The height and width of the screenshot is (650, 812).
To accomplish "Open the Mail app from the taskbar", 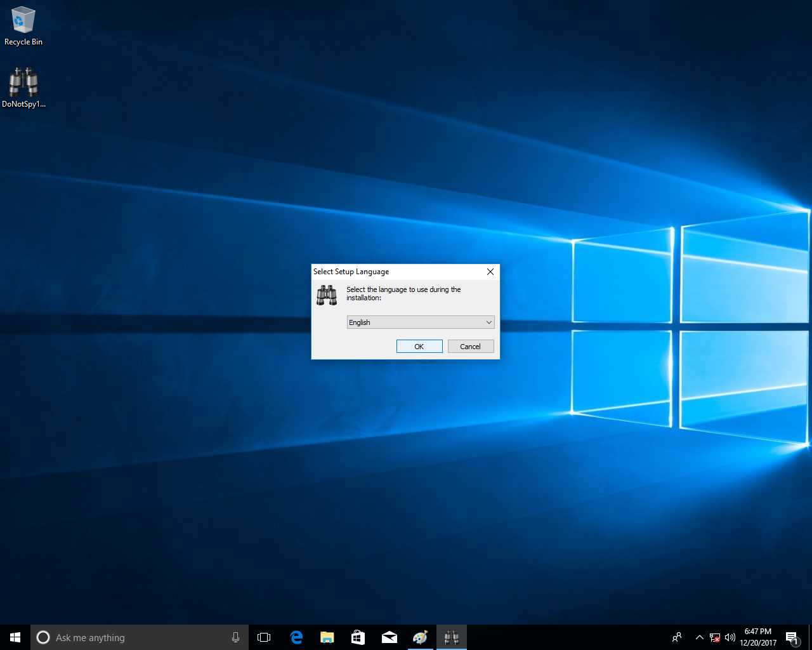I will 389,637.
